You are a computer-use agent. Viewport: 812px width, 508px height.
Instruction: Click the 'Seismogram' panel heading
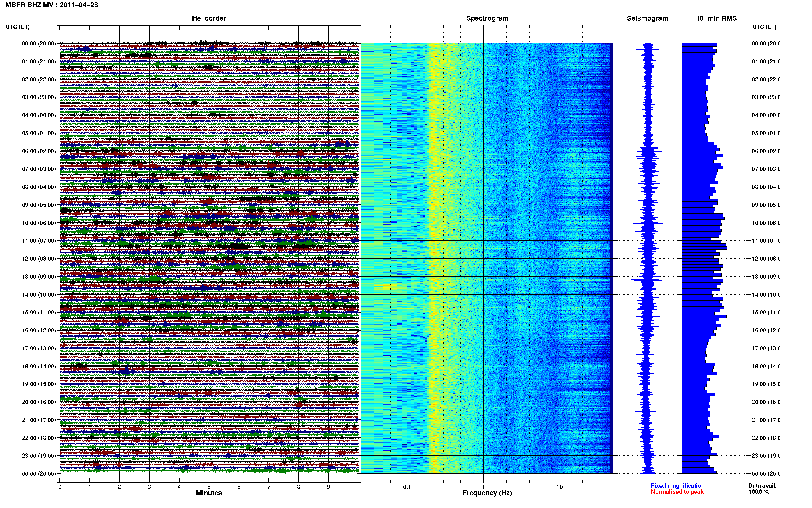647,18
